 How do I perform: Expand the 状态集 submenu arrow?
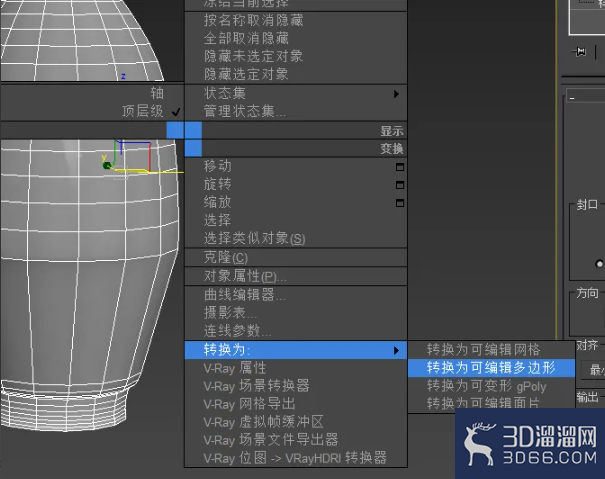click(x=396, y=94)
